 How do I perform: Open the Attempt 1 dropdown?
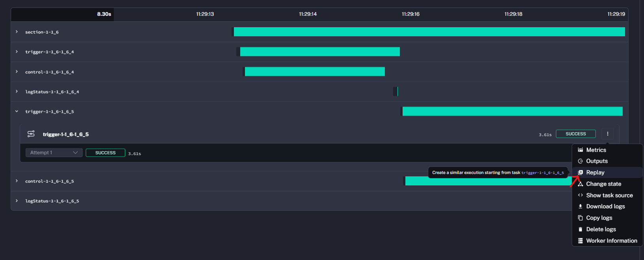54,153
